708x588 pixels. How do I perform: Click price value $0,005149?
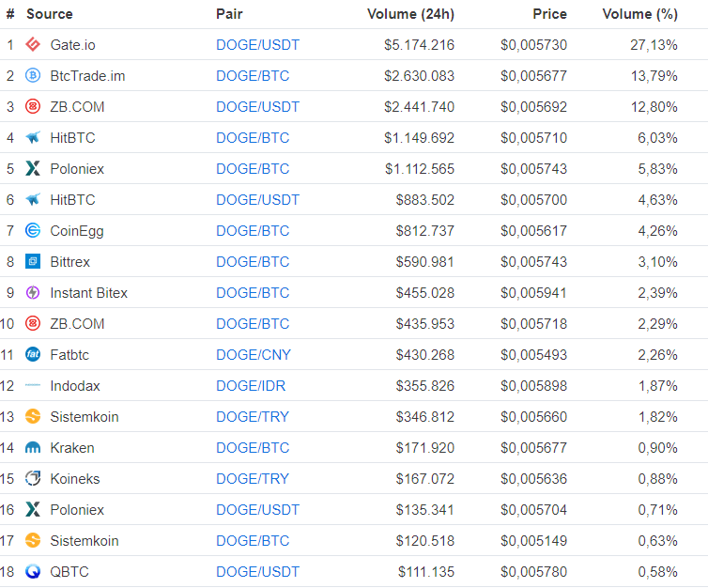(533, 541)
